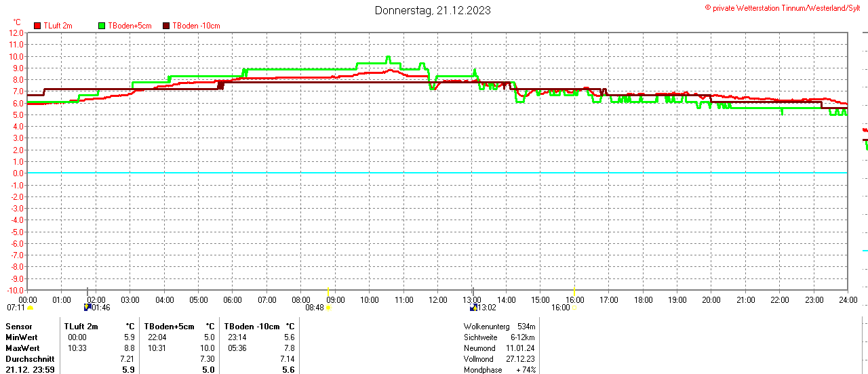Click the Donnerstag, 21.12.2023 chart title
The image size is (868, 374).
click(433, 10)
